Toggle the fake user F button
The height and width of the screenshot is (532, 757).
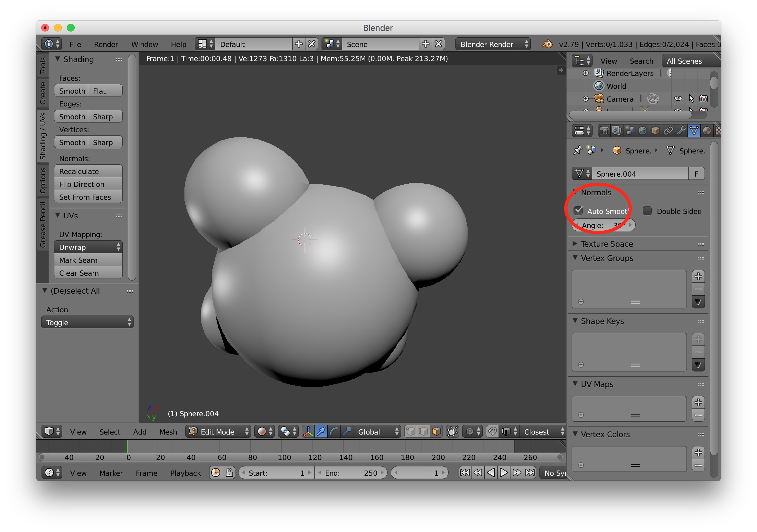tap(697, 174)
